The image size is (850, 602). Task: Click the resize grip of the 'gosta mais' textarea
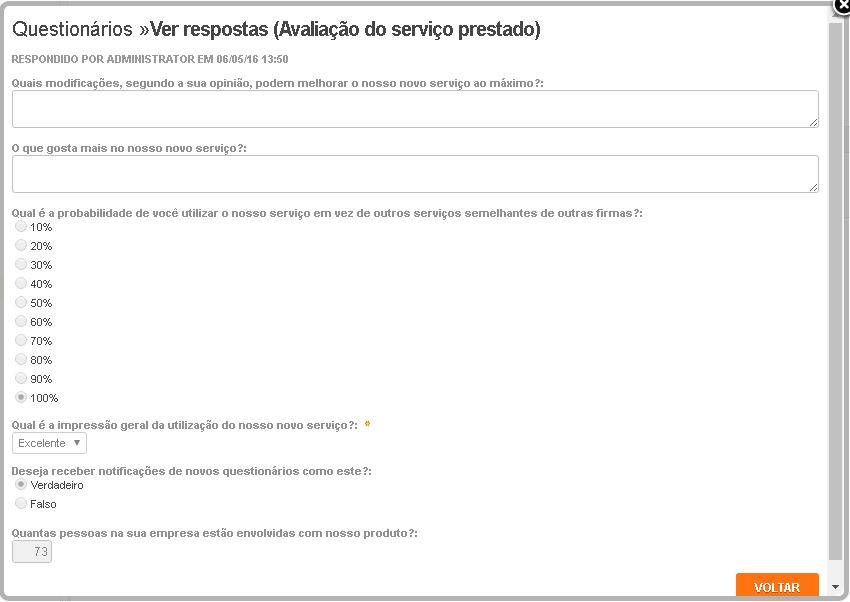tap(814, 188)
